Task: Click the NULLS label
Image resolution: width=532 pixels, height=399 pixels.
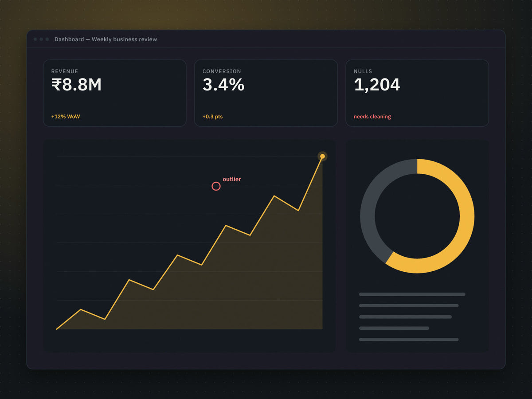Action: [363, 71]
